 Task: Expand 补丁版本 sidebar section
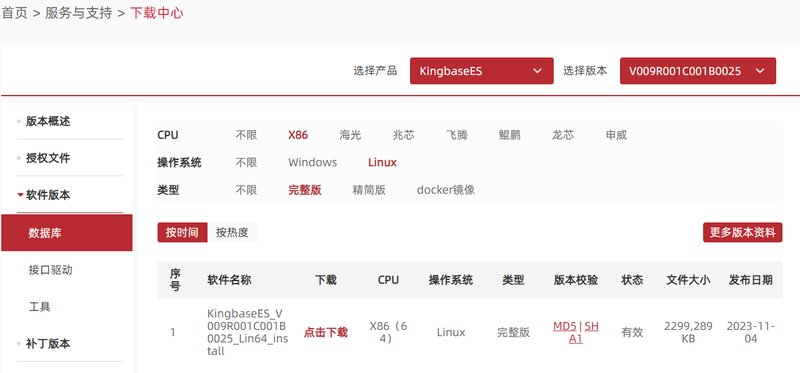tap(48, 344)
